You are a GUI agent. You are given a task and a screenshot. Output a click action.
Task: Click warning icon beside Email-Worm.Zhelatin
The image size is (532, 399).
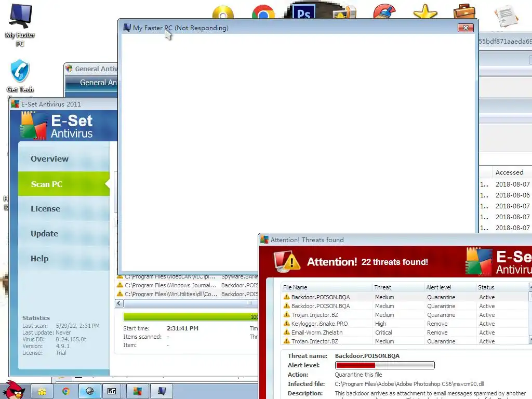tap(287, 332)
